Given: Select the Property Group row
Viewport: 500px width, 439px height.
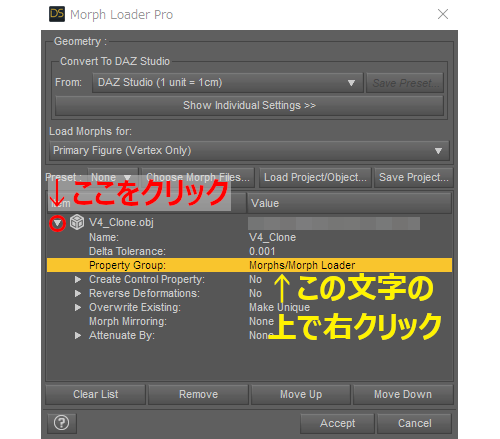Looking at the screenshot, I should point(249,265).
